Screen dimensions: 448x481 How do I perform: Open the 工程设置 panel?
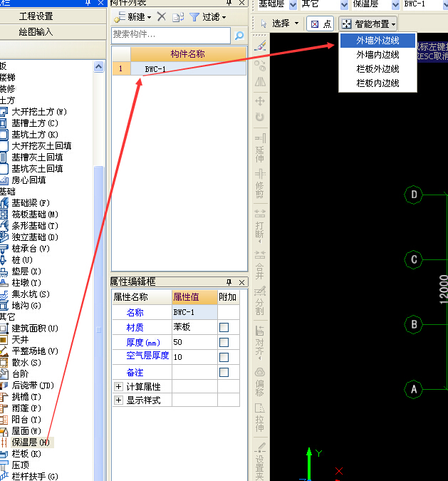tap(36, 16)
